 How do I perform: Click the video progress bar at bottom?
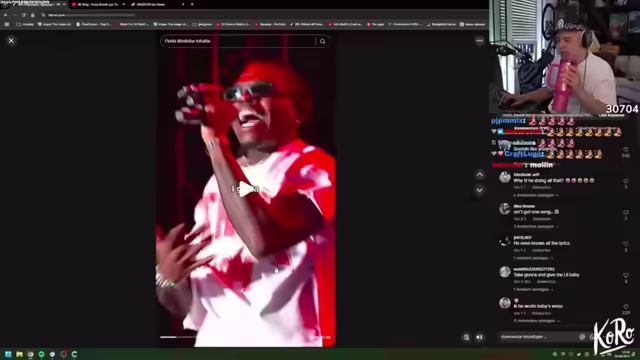(x=245, y=337)
